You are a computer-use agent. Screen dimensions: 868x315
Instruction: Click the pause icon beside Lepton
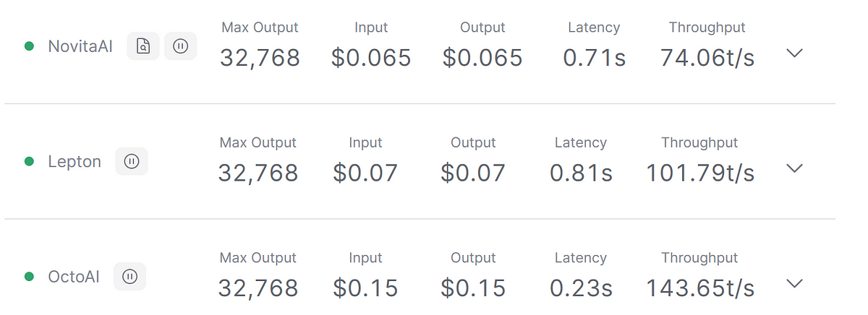[x=132, y=161]
